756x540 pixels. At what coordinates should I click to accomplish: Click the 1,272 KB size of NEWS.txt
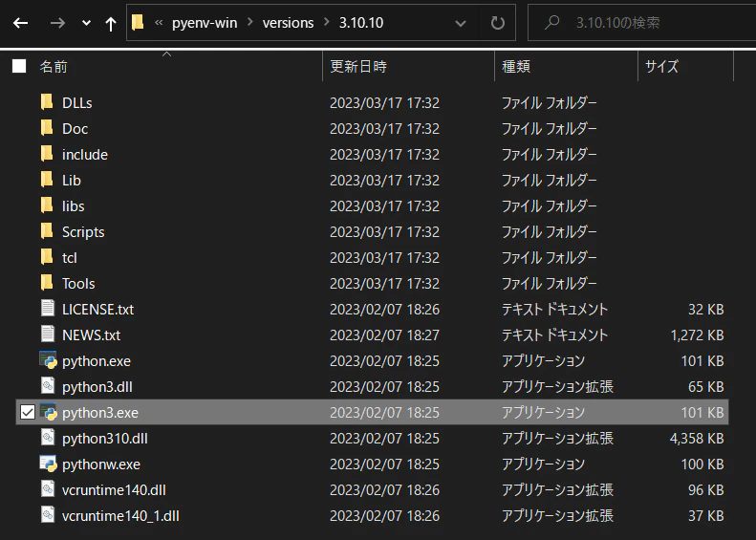pyautogui.click(x=697, y=335)
